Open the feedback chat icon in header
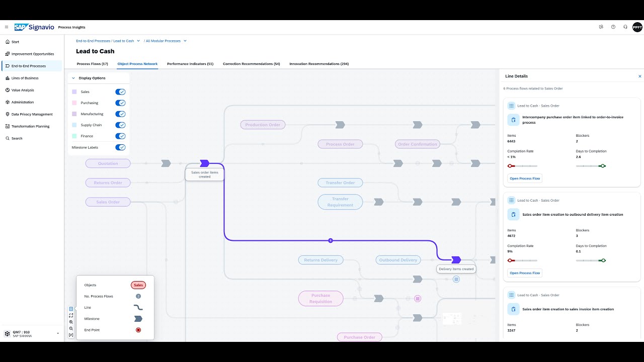This screenshot has width=644, height=362. [601, 27]
